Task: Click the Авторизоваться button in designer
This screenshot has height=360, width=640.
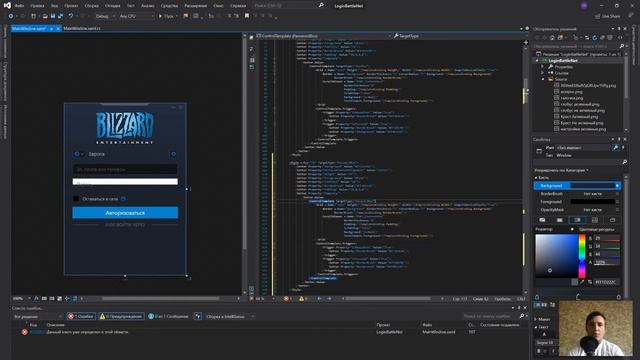Action: click(125, 213)
